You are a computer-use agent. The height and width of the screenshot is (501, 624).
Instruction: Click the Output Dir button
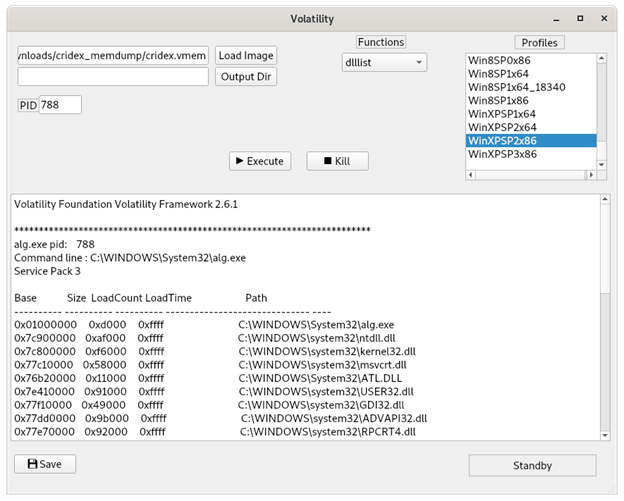pos(246,76)
